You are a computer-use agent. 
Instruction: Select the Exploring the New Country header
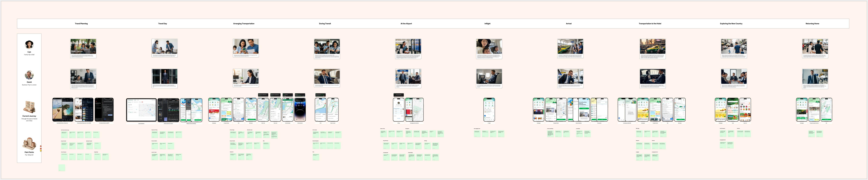point(731,24)
